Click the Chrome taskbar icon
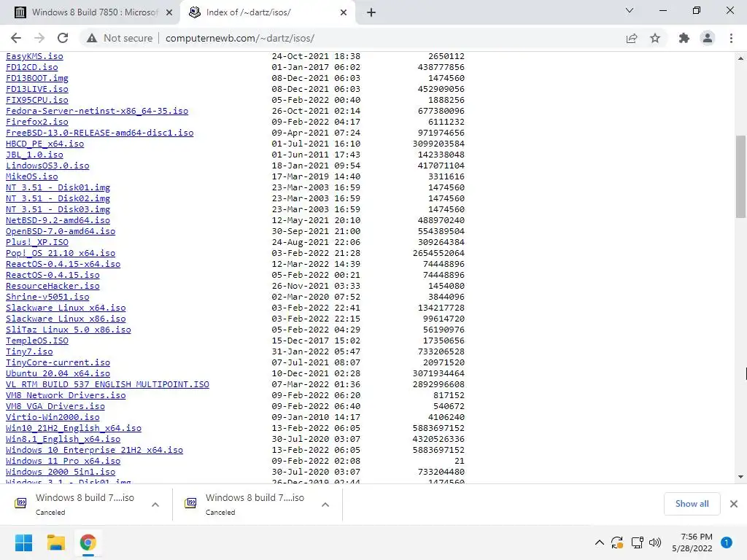Viewport: 747px width, 560px height. click(x=88, y=542)
